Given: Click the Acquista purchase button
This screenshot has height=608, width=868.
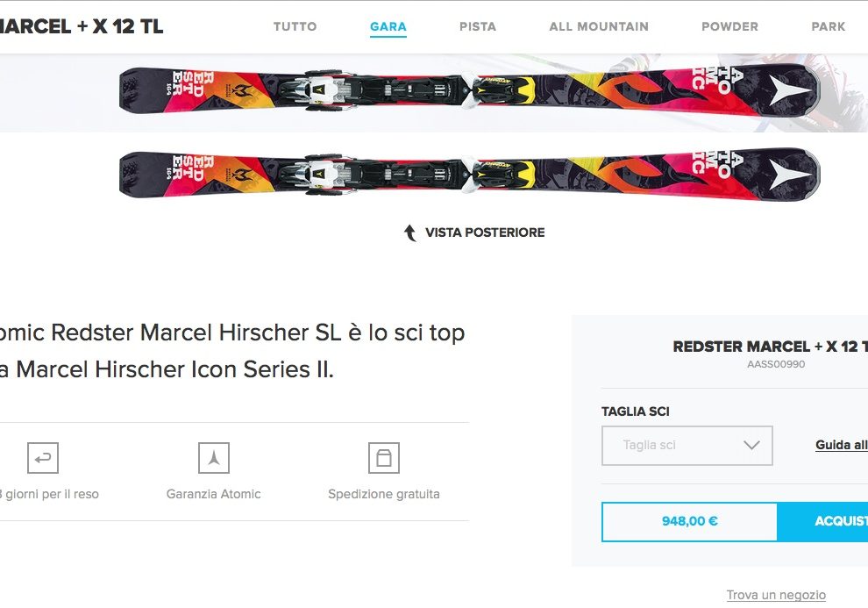Looking at the screenshot, I should click(x=822, y=521).
